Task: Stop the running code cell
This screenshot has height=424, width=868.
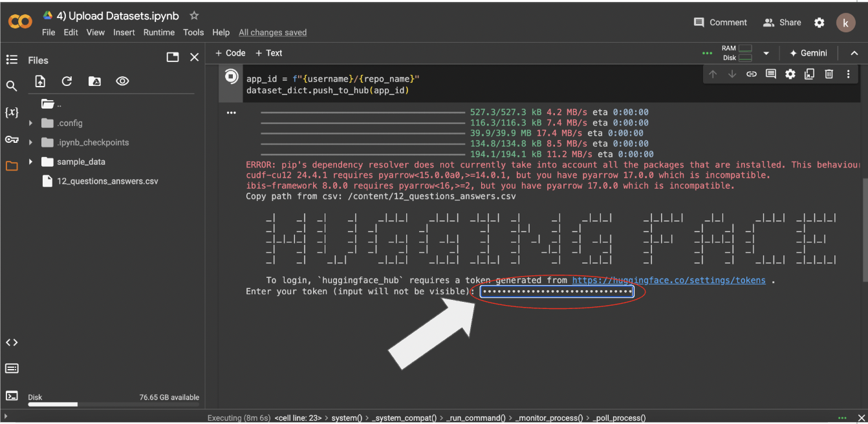Action: pos(231,77)
